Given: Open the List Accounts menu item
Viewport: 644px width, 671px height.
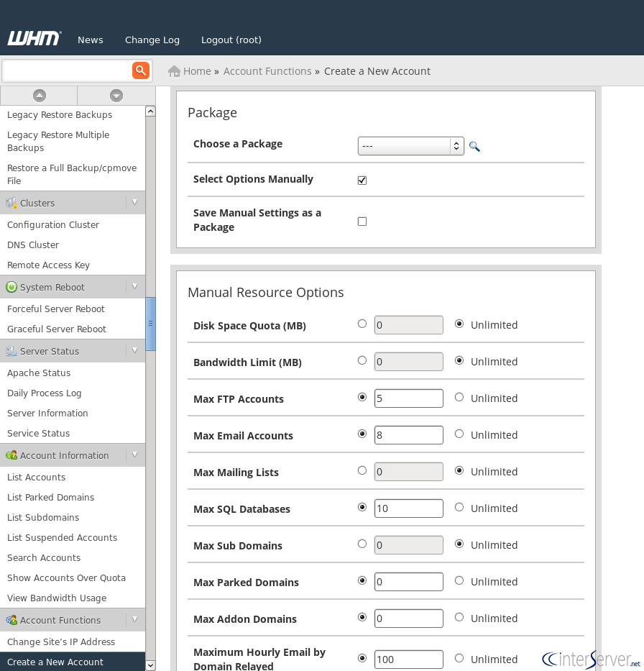Looking at the screenshot, I should tap(37, 477).
